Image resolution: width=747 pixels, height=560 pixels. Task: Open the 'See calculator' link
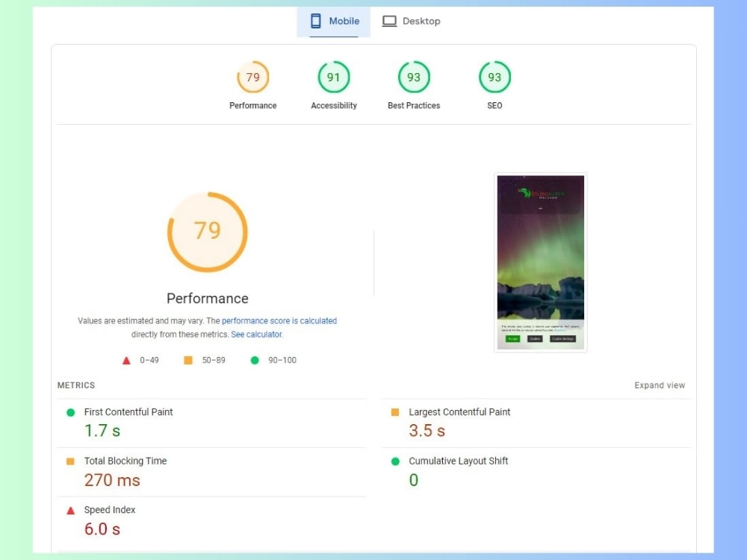pos(256,335)
